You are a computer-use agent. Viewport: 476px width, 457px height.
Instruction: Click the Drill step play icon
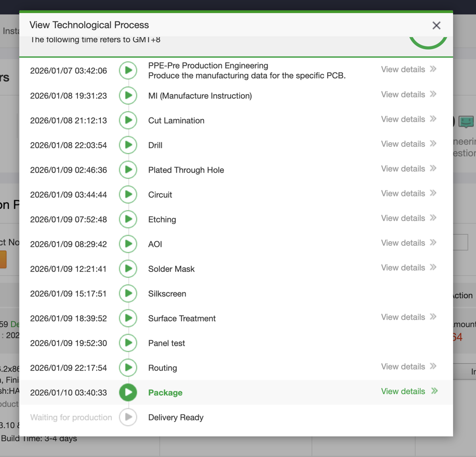[128, 145]
